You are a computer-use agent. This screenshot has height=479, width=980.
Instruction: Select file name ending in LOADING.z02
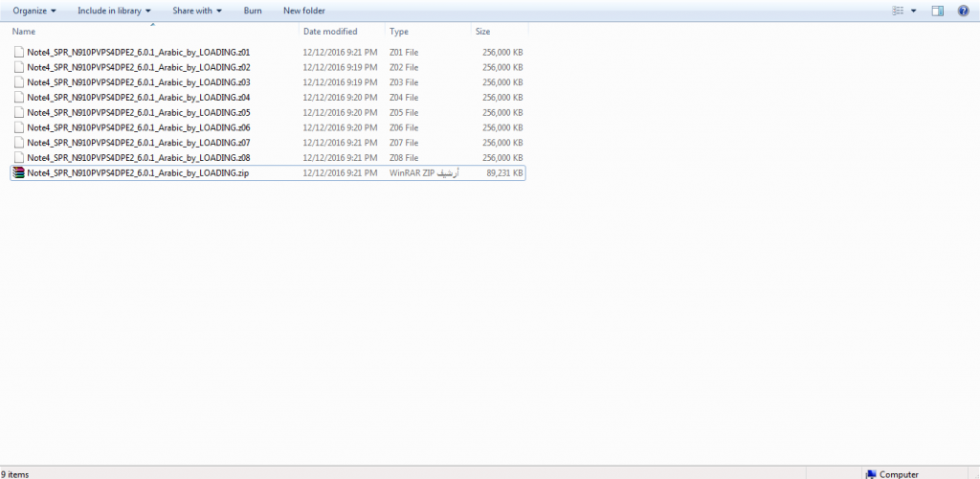point(139,67)
